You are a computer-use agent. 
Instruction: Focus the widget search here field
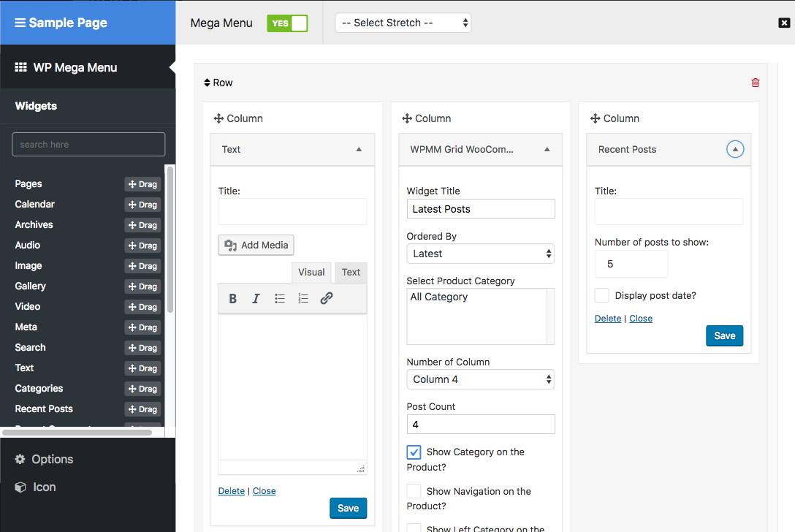[x=88, y=145]
